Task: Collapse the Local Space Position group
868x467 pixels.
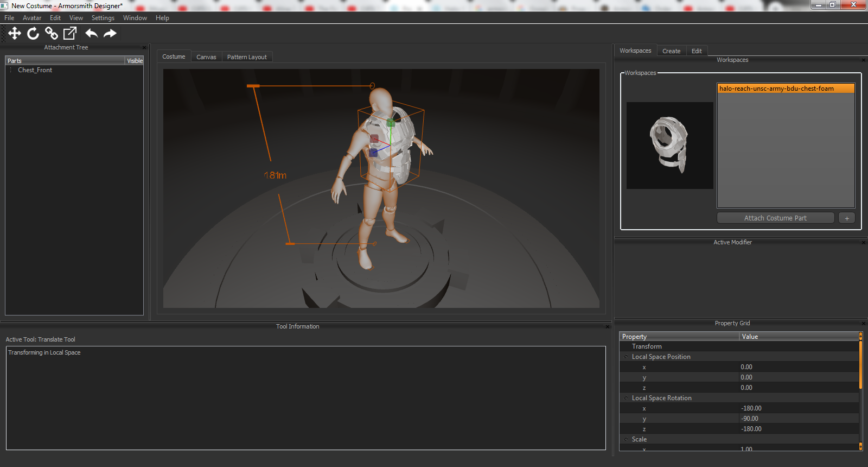Action: pos(626,357)
